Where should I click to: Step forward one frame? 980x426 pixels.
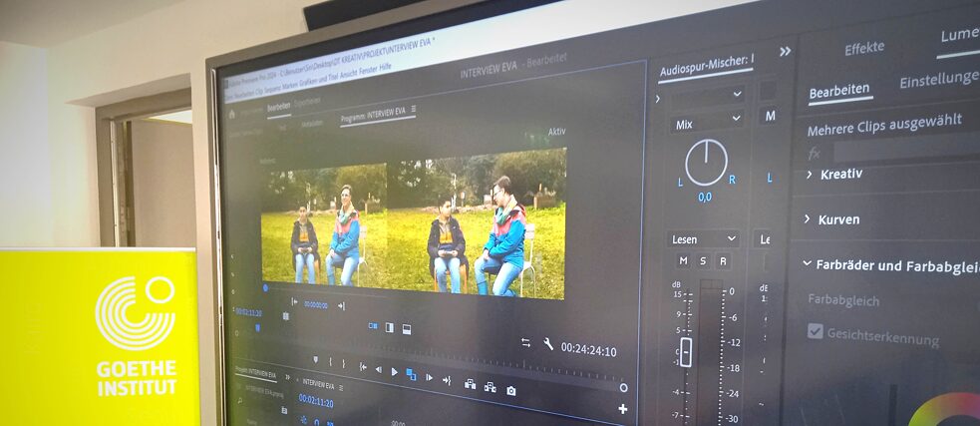coord(429,377)
